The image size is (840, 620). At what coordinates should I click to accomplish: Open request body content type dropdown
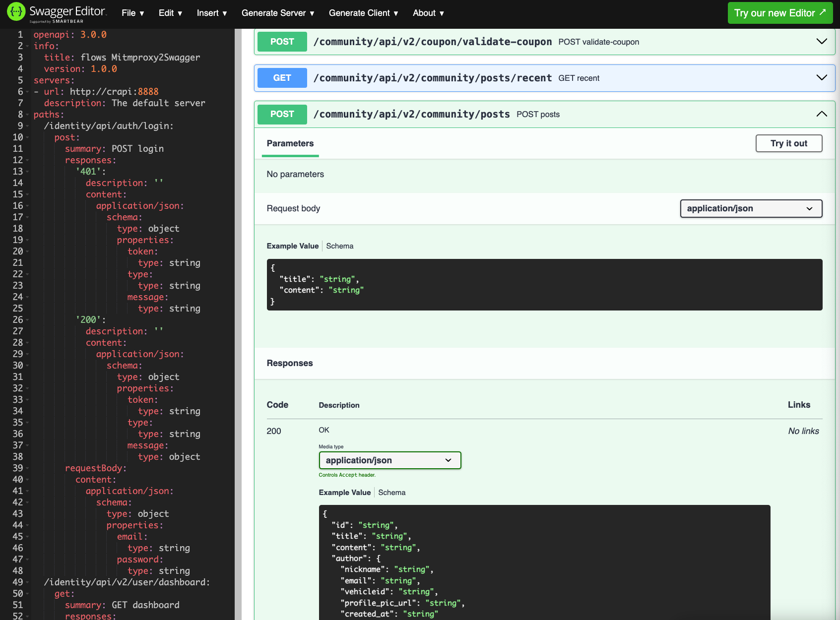[751, 209]
